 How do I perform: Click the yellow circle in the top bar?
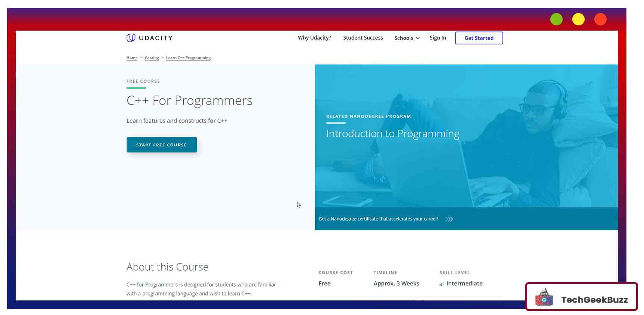pos(578,19)
